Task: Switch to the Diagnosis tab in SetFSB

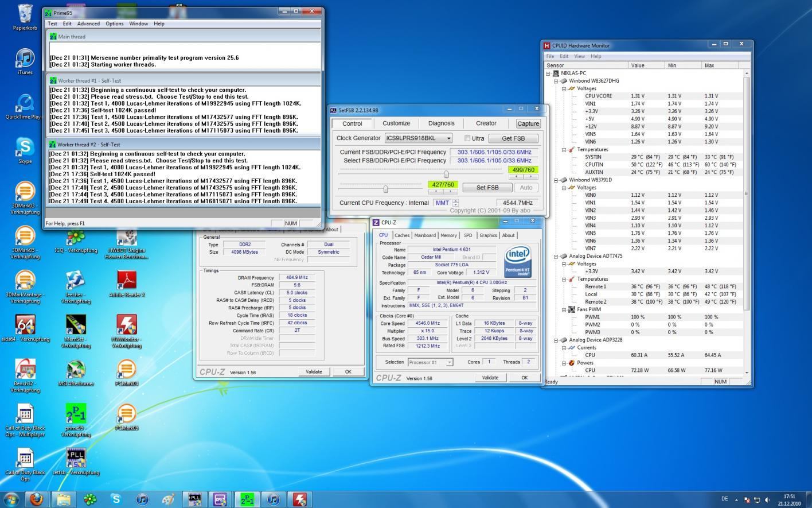Action: 441,123
